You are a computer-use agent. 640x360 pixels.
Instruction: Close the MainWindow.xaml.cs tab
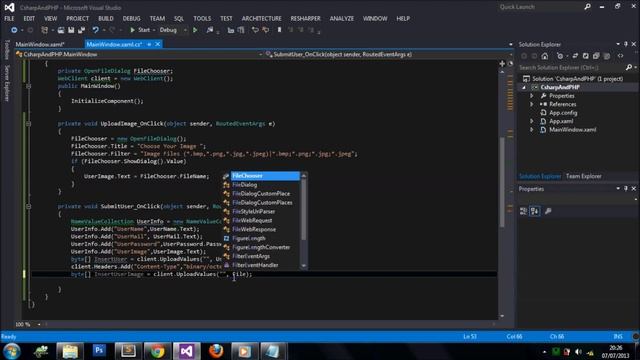[158, 44]
